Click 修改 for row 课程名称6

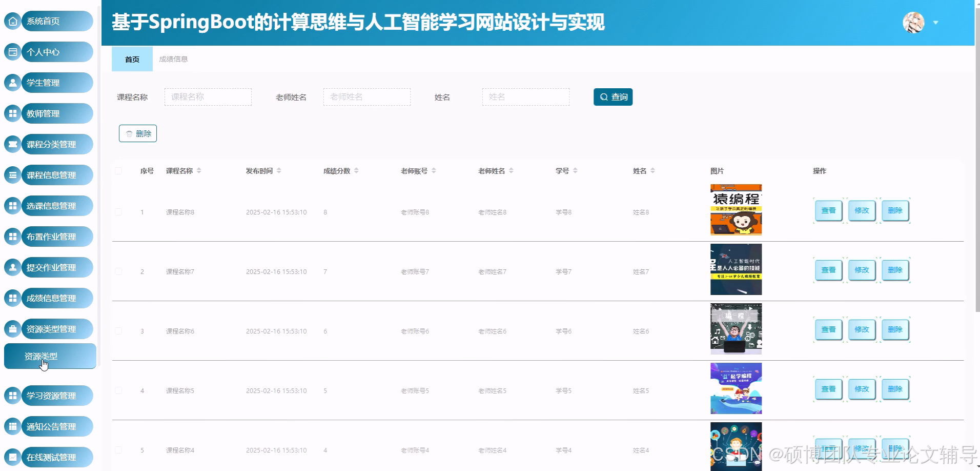[x=862, y=329]
